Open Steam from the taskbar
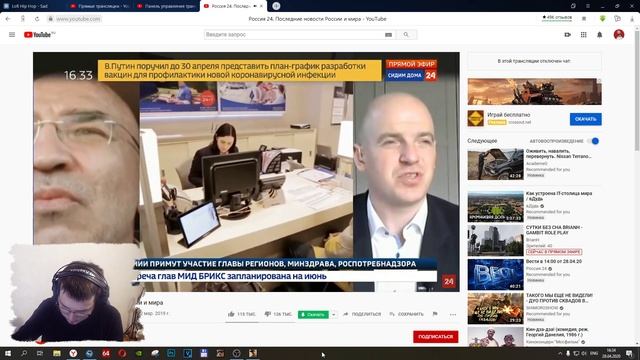 (89, 353)
